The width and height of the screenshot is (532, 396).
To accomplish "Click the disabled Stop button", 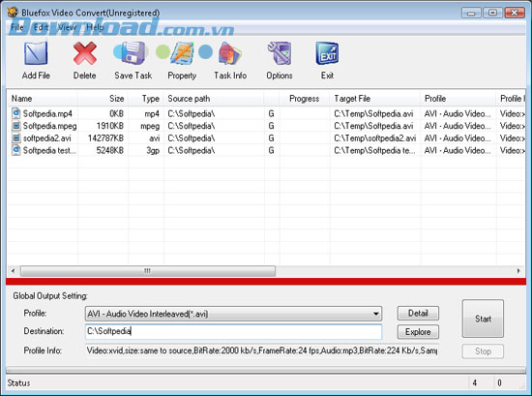I will tap(483, 351).
